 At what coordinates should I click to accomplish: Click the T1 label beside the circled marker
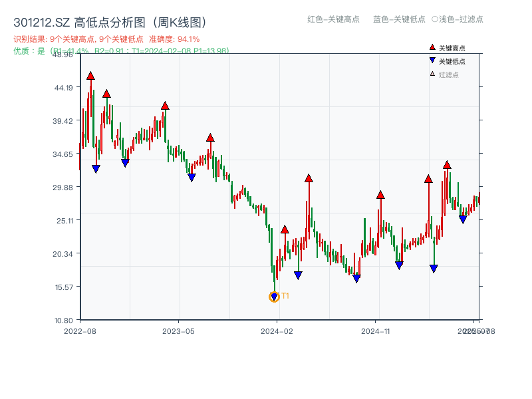coord(285,295)
